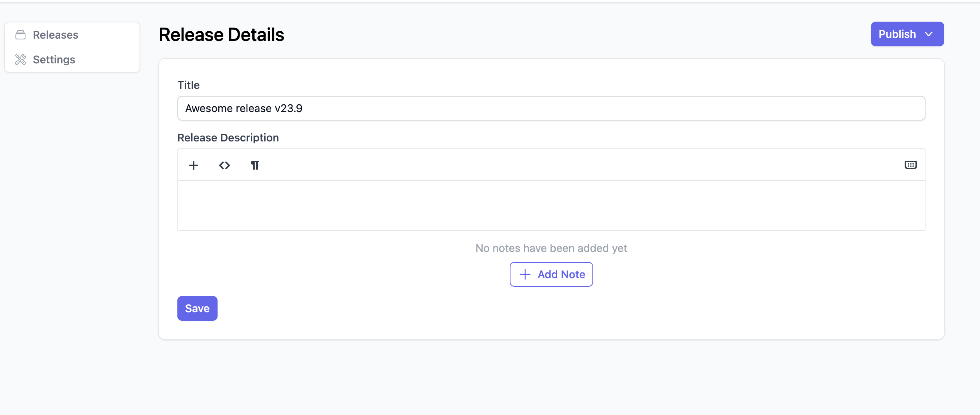The height and width of the screenshot is (415, 980).
Task: Click the "v23.9" text in Title field
Action: click(x=288, y=108)
